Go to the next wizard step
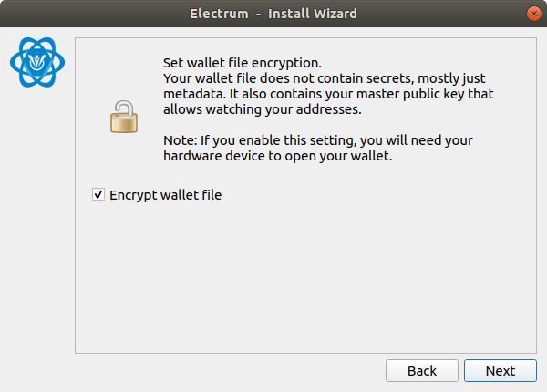The height and width of the screenshot is (392, 547). point(501,371)
